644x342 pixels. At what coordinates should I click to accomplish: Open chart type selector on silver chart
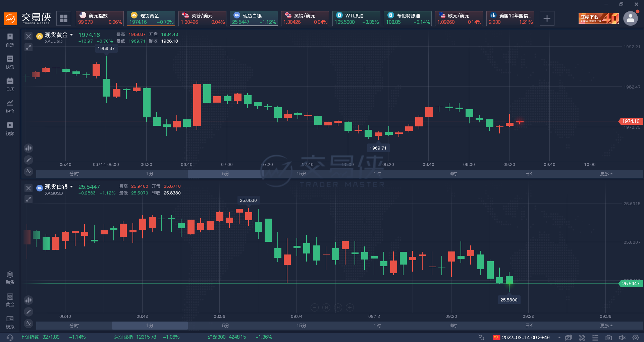click(29, 300)
